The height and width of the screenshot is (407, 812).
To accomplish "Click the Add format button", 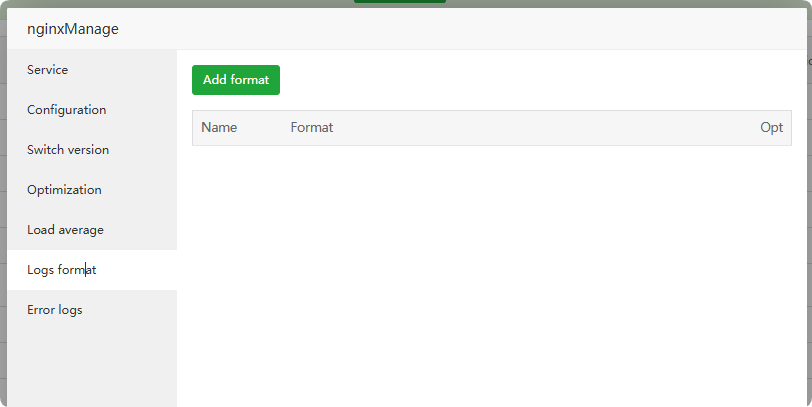I will pos(236,80).
